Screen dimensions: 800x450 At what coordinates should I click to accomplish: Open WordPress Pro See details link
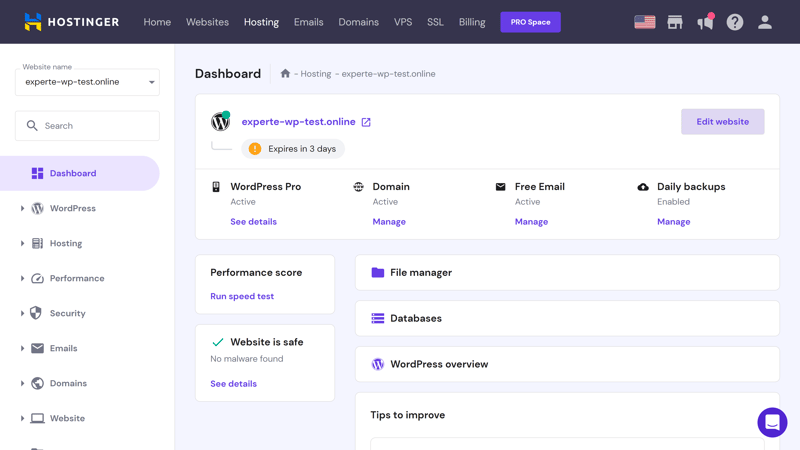[x=254, y=221]
